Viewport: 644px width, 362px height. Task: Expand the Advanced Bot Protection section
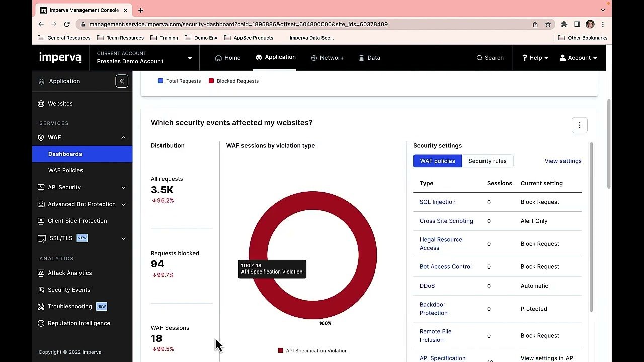tap(123, 204)
